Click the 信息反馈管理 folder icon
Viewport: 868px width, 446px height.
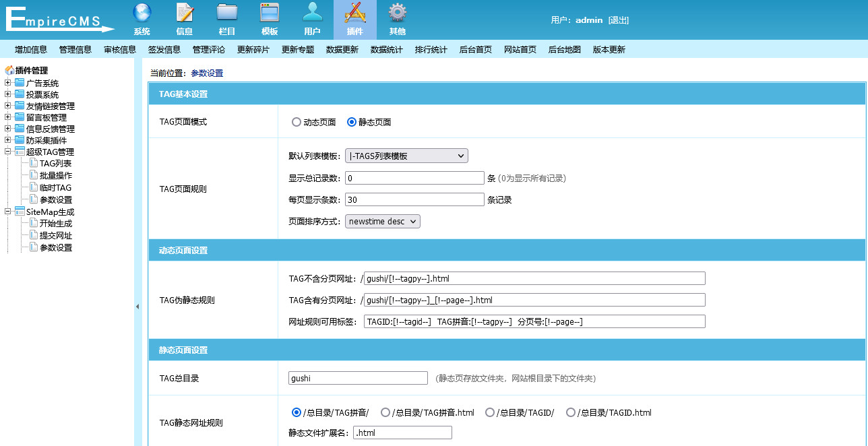[20, 129]
